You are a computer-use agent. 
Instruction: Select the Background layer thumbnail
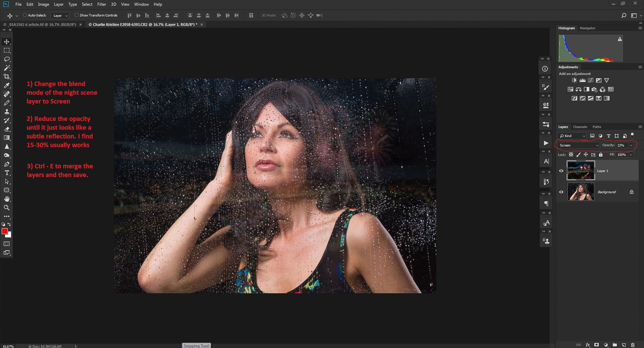(x=581, y=192)
